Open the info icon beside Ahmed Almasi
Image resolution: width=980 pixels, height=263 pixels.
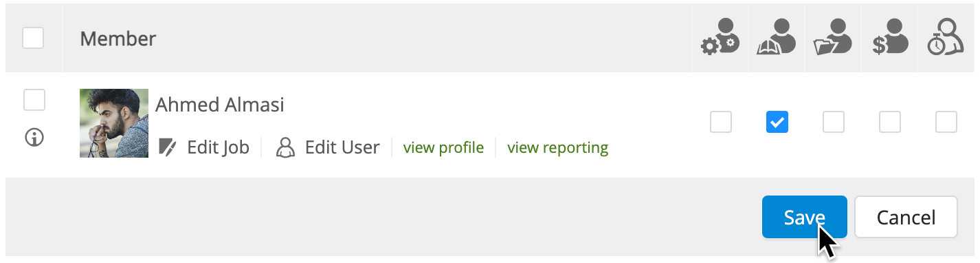tap(34, 138)
